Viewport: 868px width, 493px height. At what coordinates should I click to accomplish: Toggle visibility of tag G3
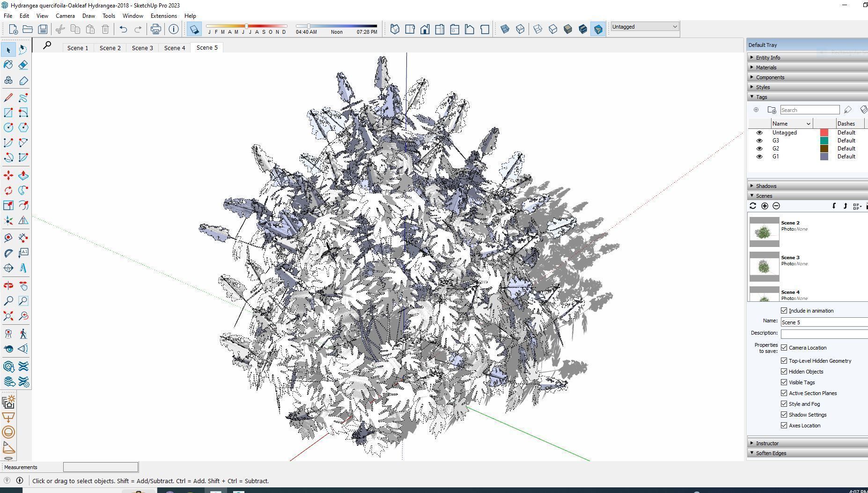(759, 141)
